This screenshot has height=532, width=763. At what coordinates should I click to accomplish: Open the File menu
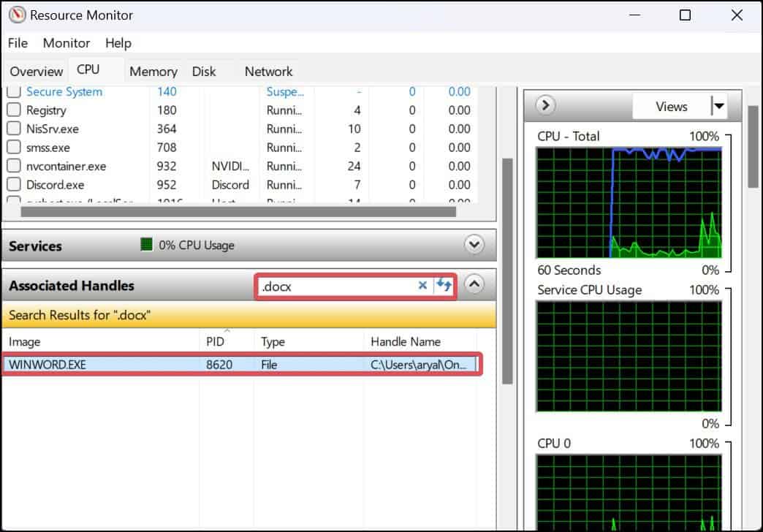pyautogui.click(x=18, y=43)
